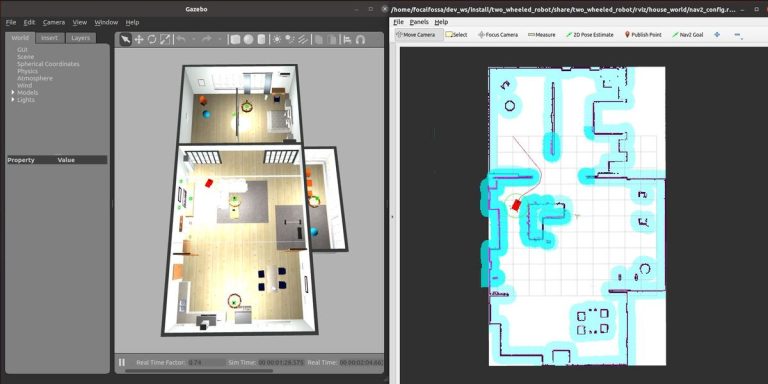Expand the Models tree item
This screenshot has width=768, height=384.
13,93
